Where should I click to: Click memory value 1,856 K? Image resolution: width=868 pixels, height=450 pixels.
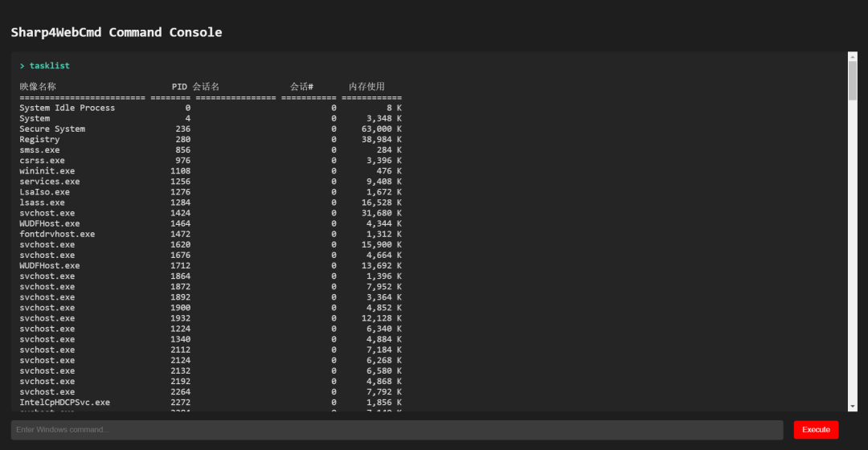pos(384,403)
